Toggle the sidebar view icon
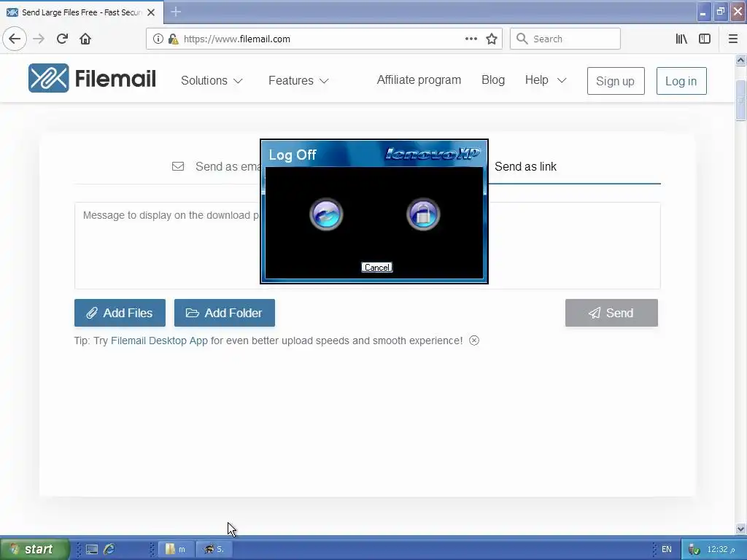The width and height of the screenshot is (747, 560). click(705, 39)
